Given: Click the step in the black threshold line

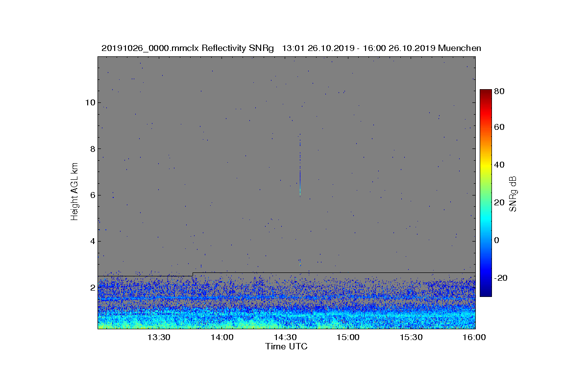Looking at the screenshot, I should [193, 274].
